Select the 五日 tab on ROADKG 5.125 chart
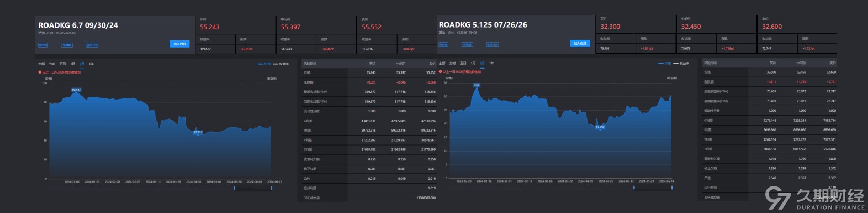 463,63
